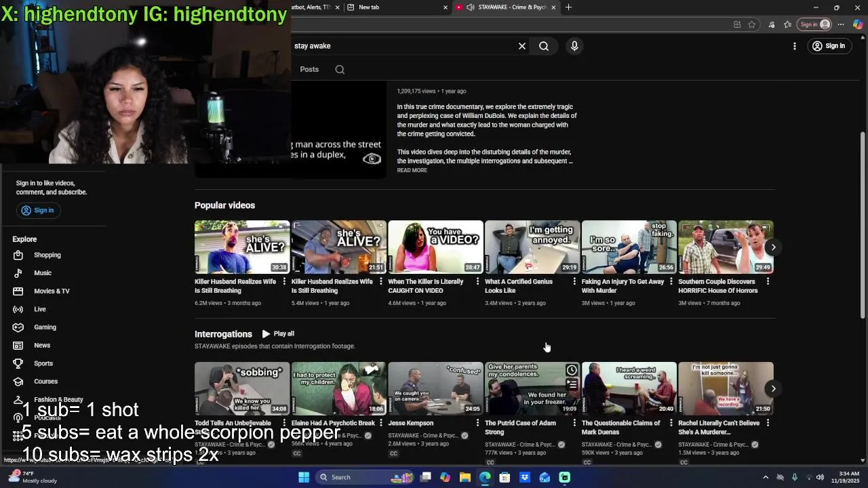Open Microsoft Store from taskbar
Image resolution: width=868 pixels, height=488 pixels.
505,477
